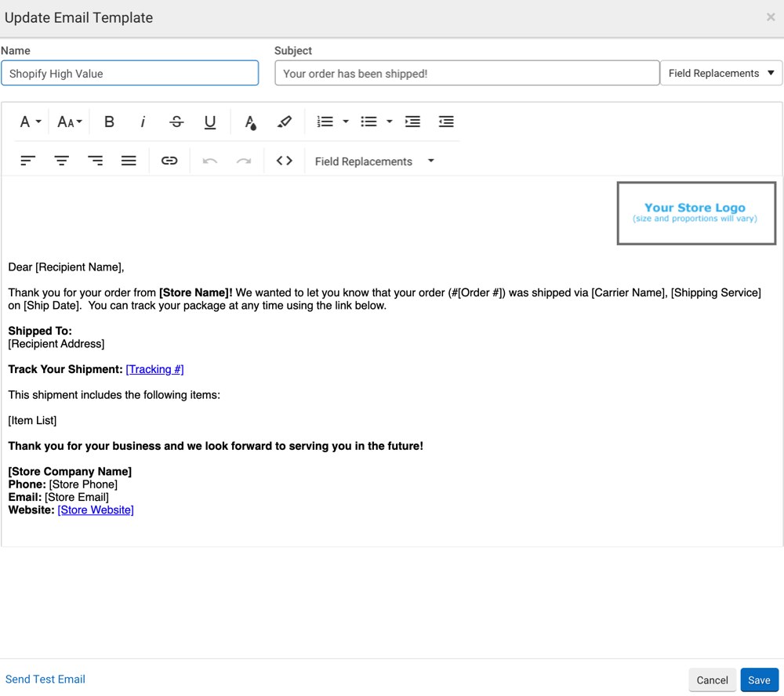
Task: Click the Send Test Email link
Action: pos(45,680)
